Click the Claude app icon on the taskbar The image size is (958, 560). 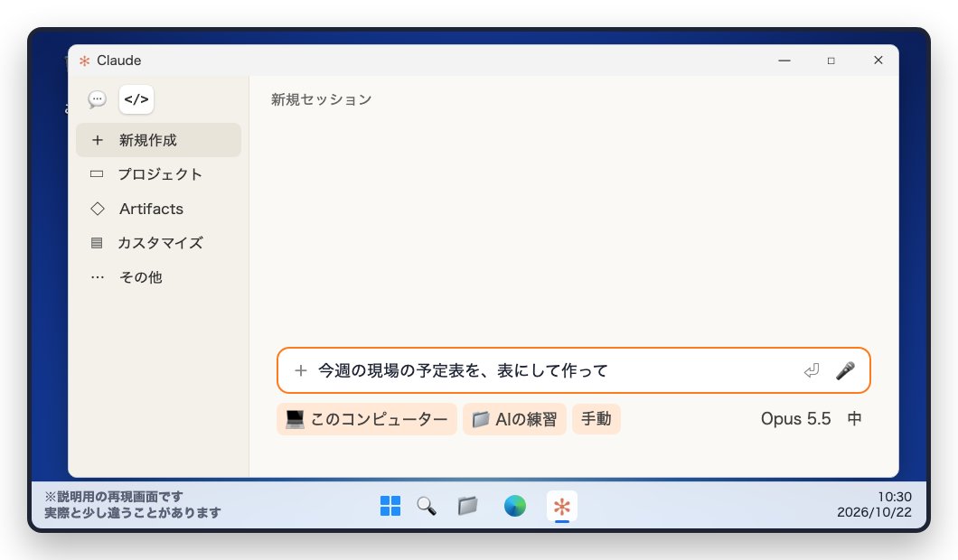[x=561, y=507]
